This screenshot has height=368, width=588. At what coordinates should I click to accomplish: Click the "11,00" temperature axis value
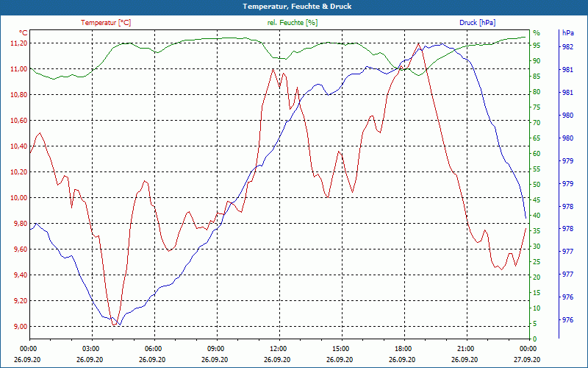click(19, 69)
